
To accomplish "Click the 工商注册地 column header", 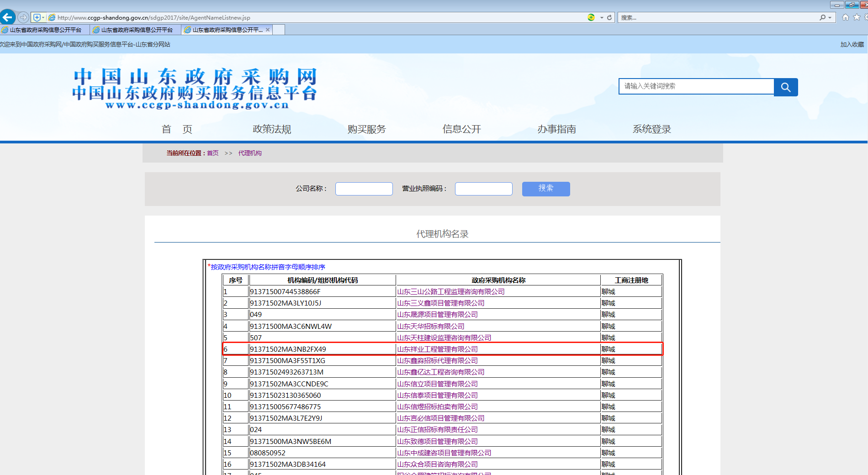I will [631, 280].
